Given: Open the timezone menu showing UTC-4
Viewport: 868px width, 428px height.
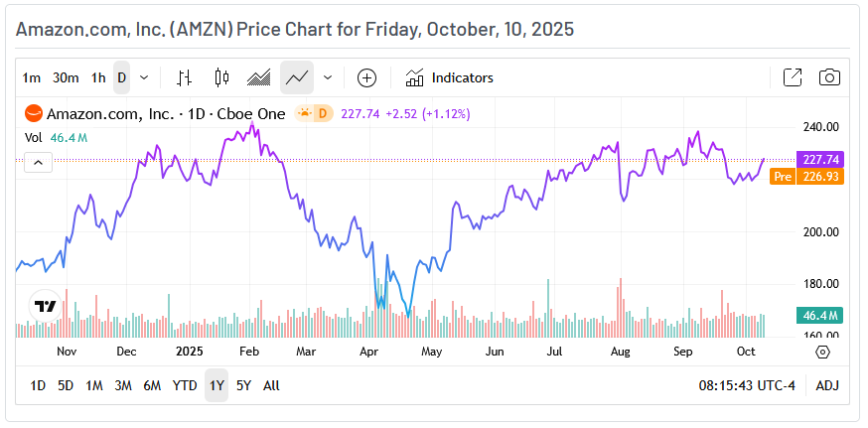Looking at the screenshot, I should [x=748, y=385].
